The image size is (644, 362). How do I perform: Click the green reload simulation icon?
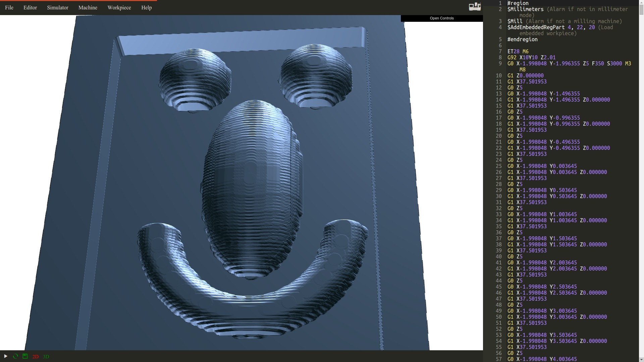pos(15,356)
